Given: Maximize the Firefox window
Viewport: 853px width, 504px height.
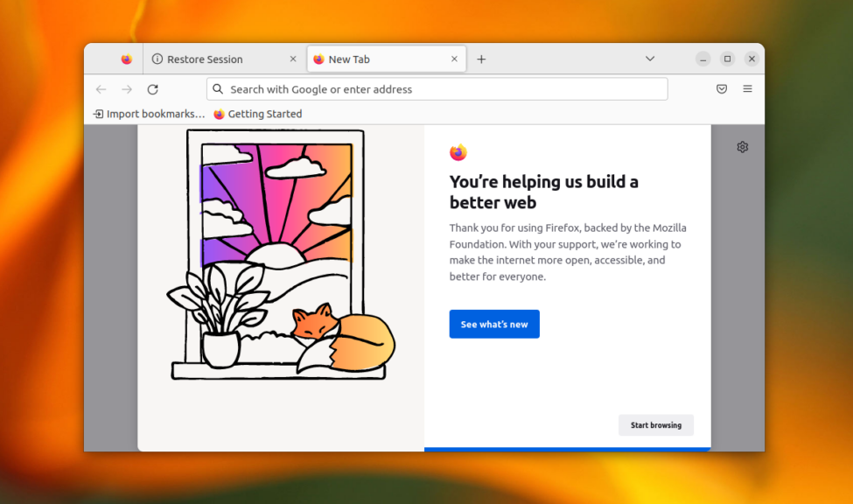Looking at the screenshot, I should (727, 59).
